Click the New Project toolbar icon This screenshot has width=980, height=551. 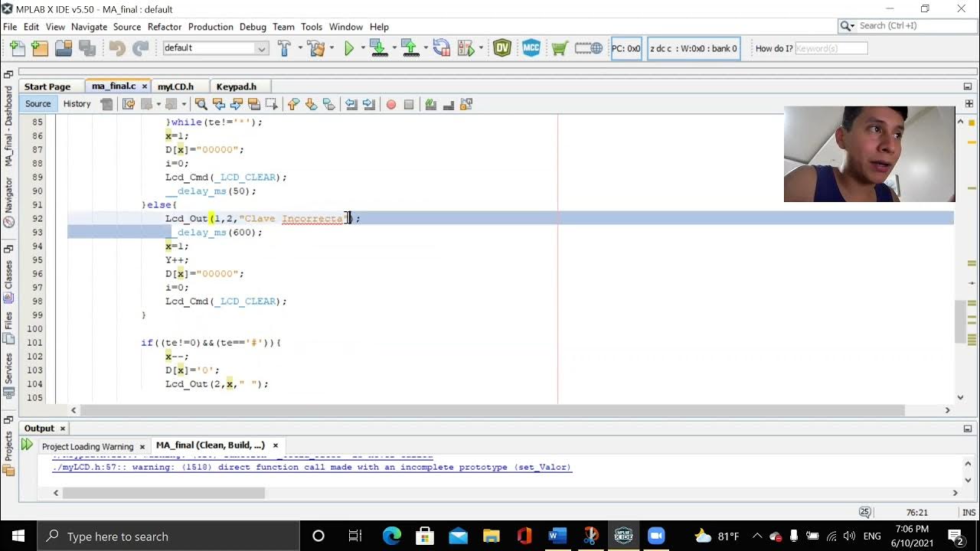[40, 48]
